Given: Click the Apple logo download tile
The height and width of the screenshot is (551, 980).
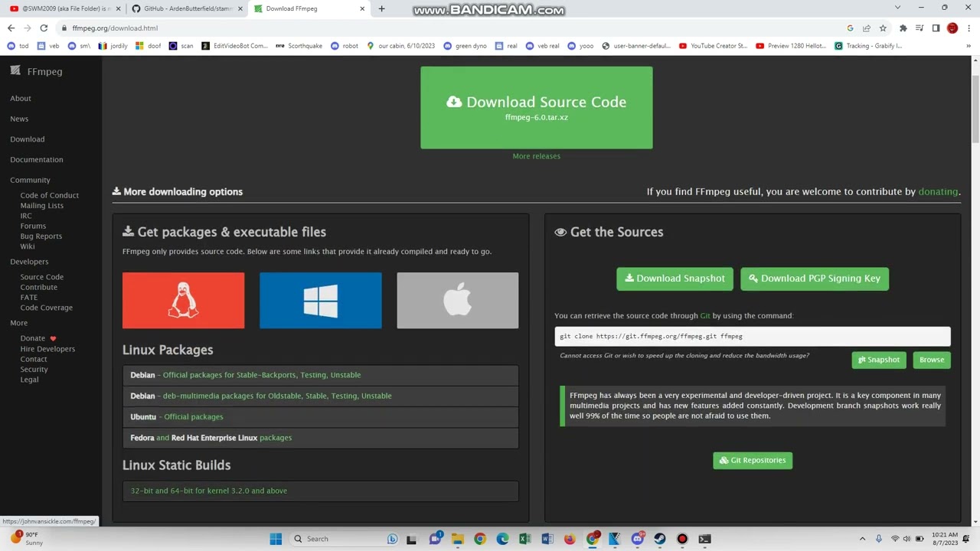Looking at the screenshot, I should coord(457,300).
